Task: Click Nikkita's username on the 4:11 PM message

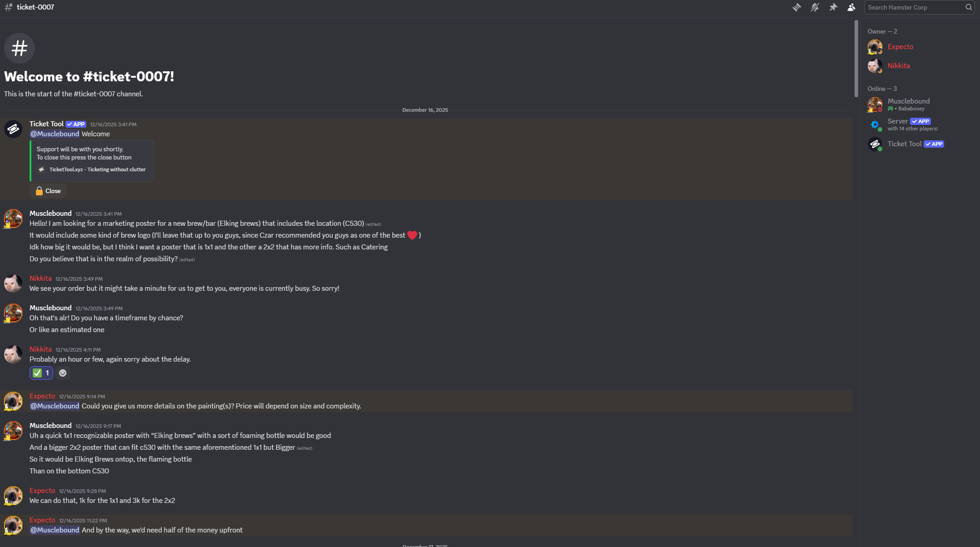Action: [40, 349]
